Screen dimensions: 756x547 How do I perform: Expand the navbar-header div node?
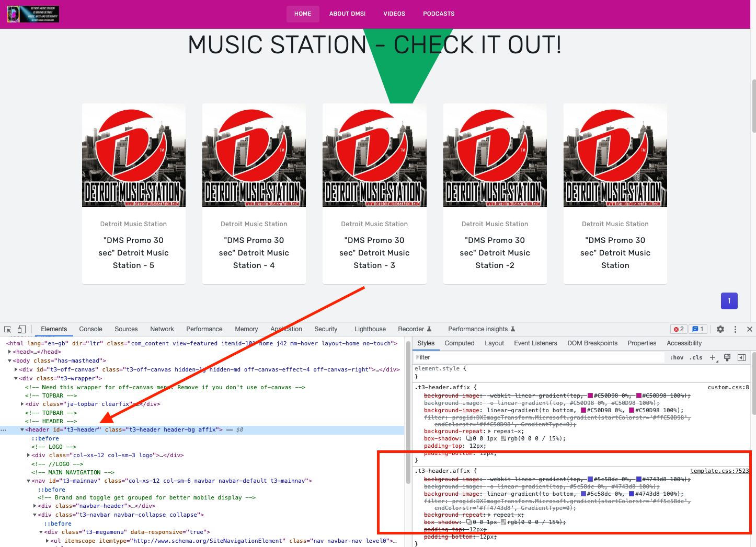(x=35, y=506)
